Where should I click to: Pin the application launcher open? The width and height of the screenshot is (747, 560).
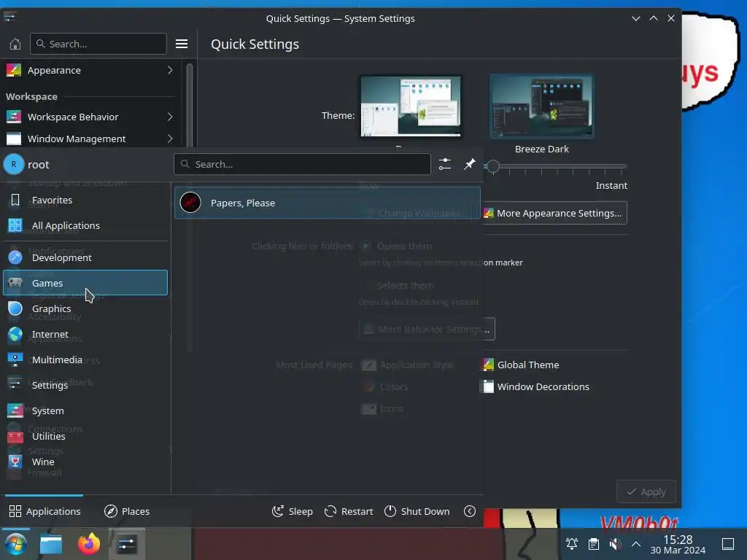(x=470, y=164)
